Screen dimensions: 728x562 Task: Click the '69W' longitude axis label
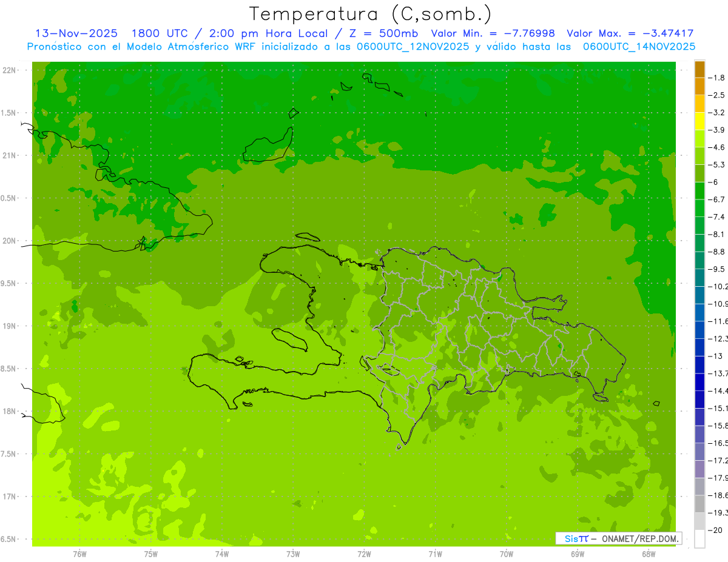click(578, 554)
